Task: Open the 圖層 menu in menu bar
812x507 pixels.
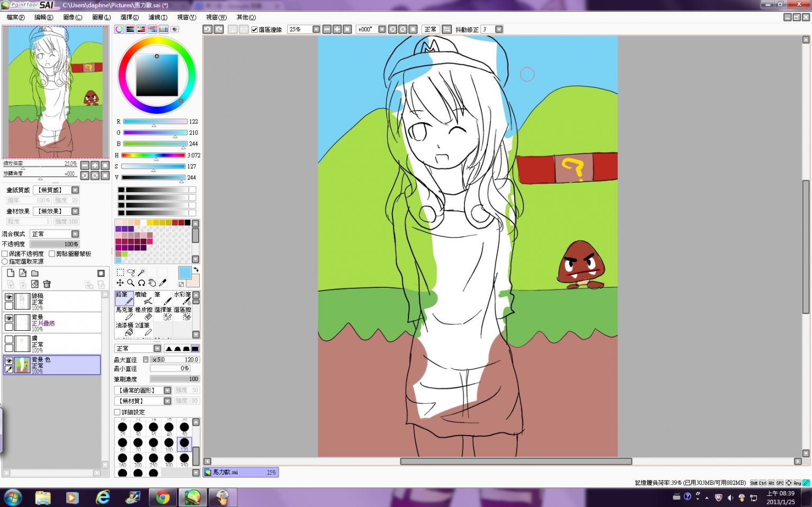Action: coord(101,17)
